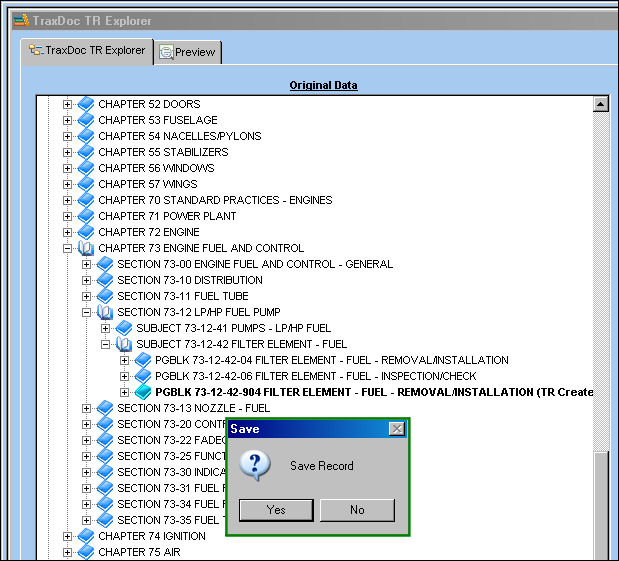The width and height of the screenshot is (619, 561).
Task: Select CHAPTER 72 ENGINE text
Action: tap(149, 232)
